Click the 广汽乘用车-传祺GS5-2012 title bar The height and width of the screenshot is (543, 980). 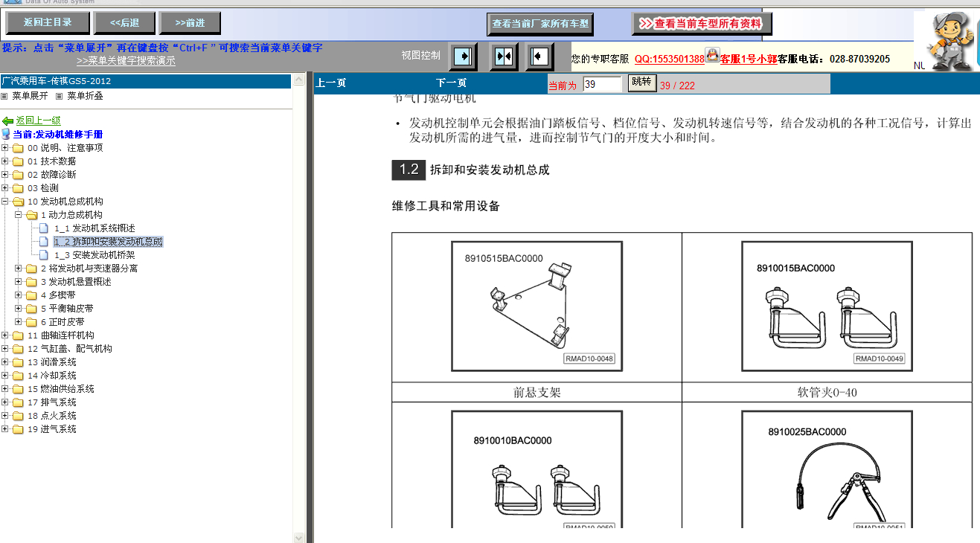tap(145, 81)
